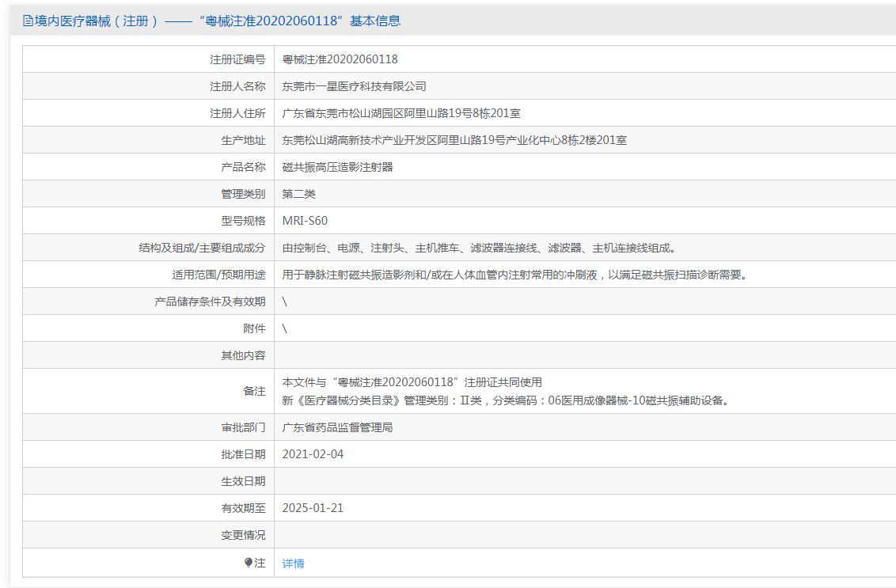
Task: Click the empty 变更情况 value cell
Action: (x=585, y=535)
